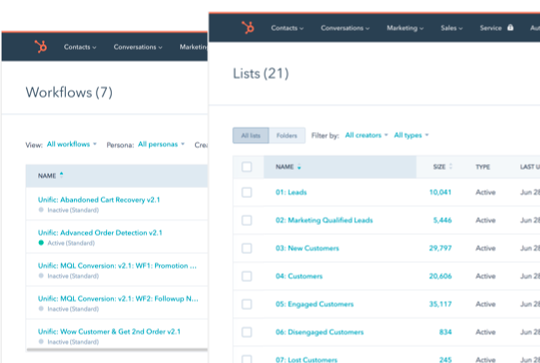The width and height of the screenshot is (540, 363).
Task: Expand Contacts menu in Lists window
Action: tap(287, 28)
